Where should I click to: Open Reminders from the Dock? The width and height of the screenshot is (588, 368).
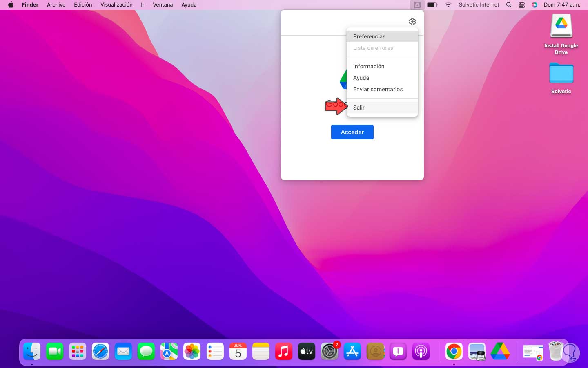coord(215,351)
